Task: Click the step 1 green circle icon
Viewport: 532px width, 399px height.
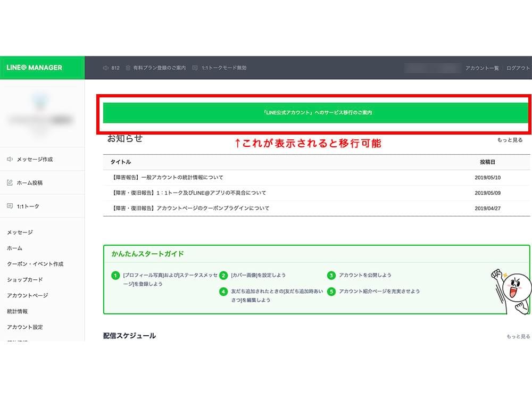Action: point(115,275)
